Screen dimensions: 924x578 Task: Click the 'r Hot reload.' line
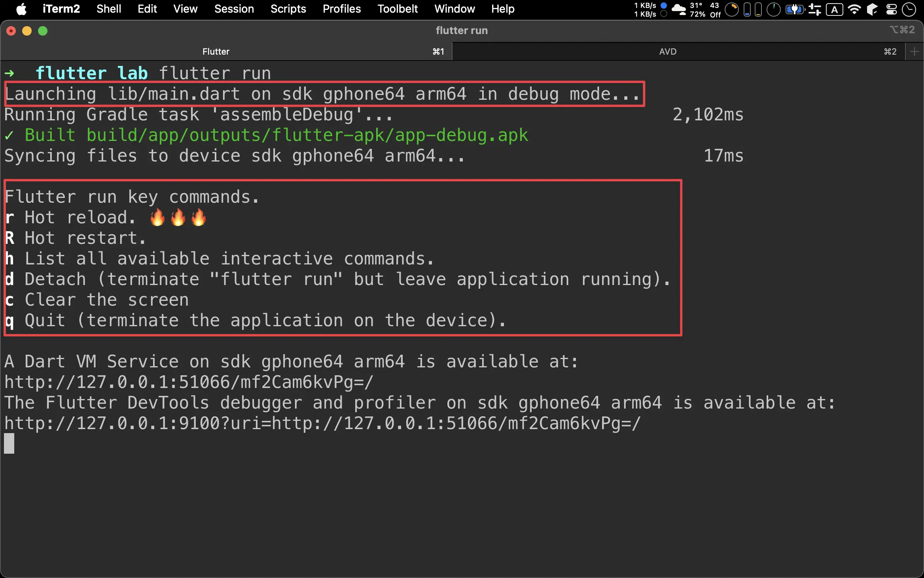pyautogui.click(x=106, y=218)
